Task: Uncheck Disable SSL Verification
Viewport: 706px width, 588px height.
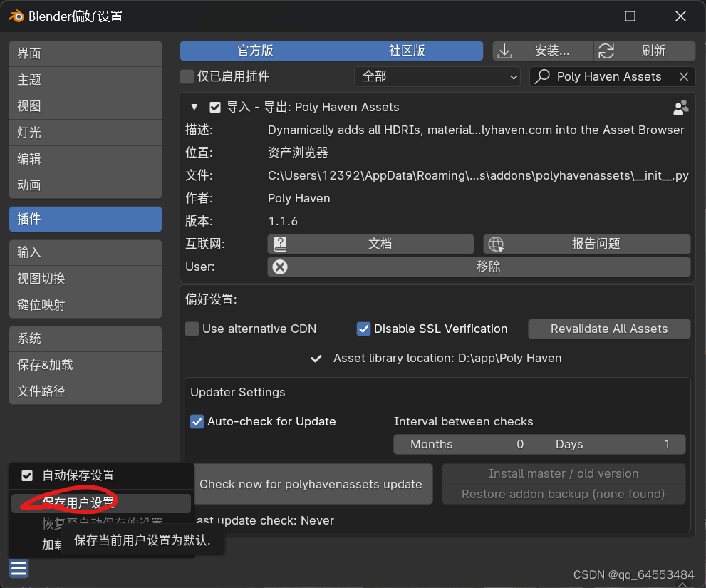Action: pyautogui.click(x=363, y=329)
